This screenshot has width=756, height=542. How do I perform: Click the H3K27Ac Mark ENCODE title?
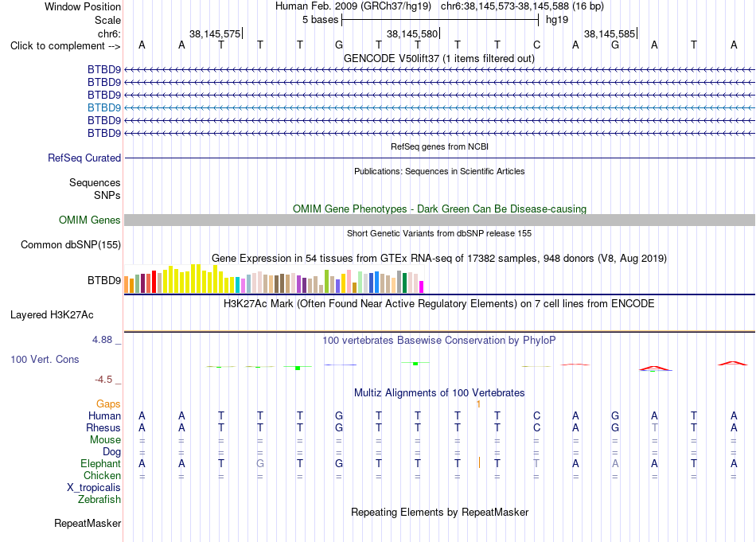(x=439, y=304)
